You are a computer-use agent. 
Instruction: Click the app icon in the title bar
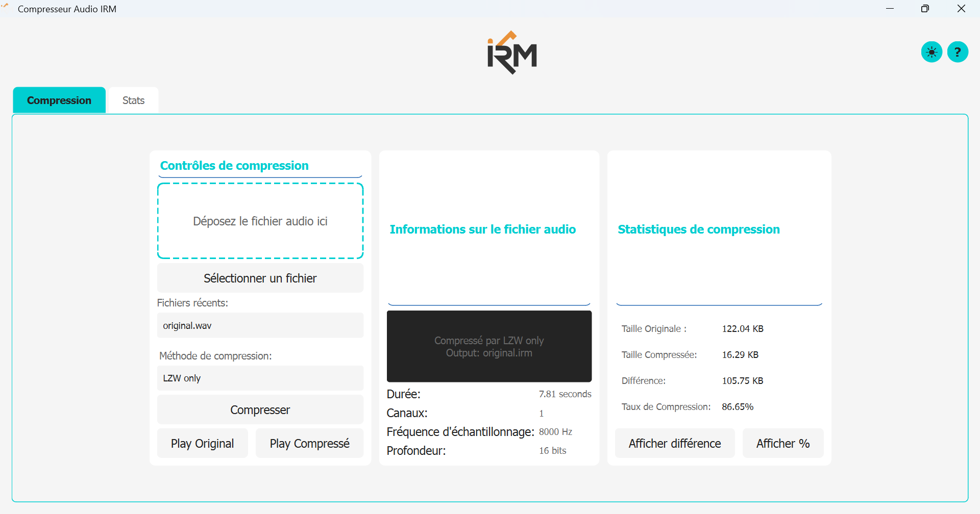pyautogui.click(x=6, y=8)
